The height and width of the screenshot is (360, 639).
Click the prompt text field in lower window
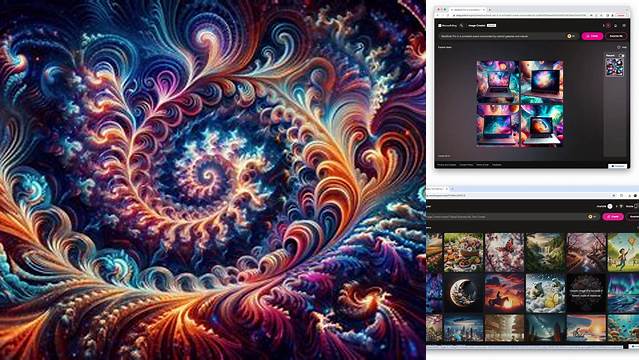pyautogui.click(x=507, y=216)
